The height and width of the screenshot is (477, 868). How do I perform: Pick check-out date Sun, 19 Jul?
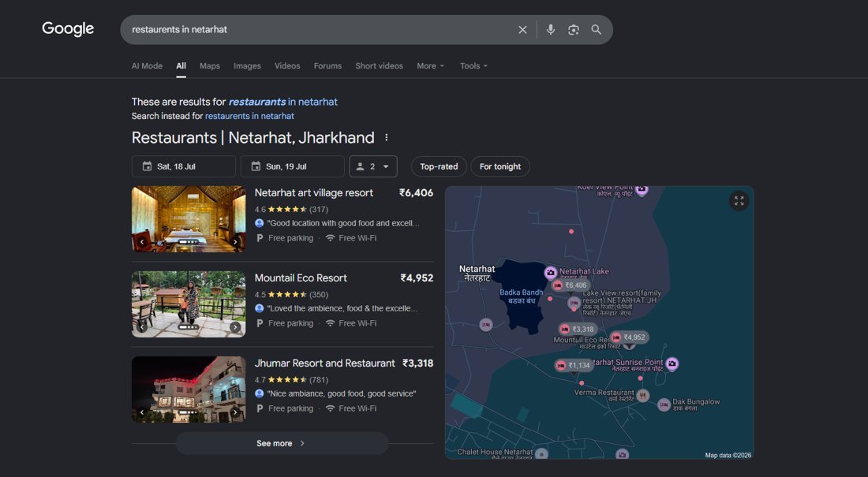tap(292, 166)
